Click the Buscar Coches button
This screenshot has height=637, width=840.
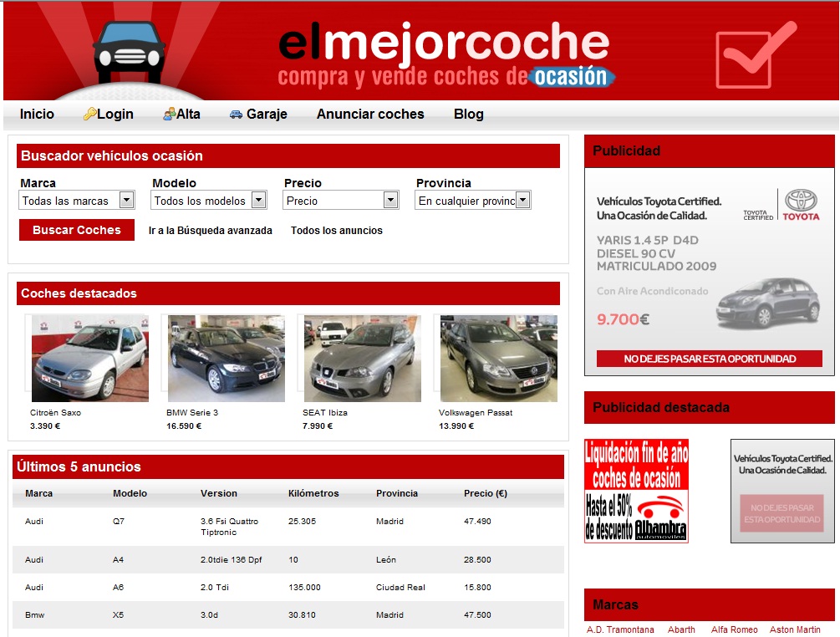tap(77, 230)
